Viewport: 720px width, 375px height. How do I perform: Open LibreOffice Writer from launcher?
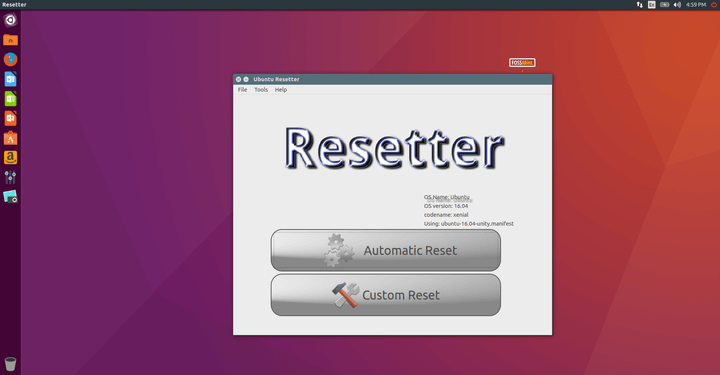coord(10,79)
